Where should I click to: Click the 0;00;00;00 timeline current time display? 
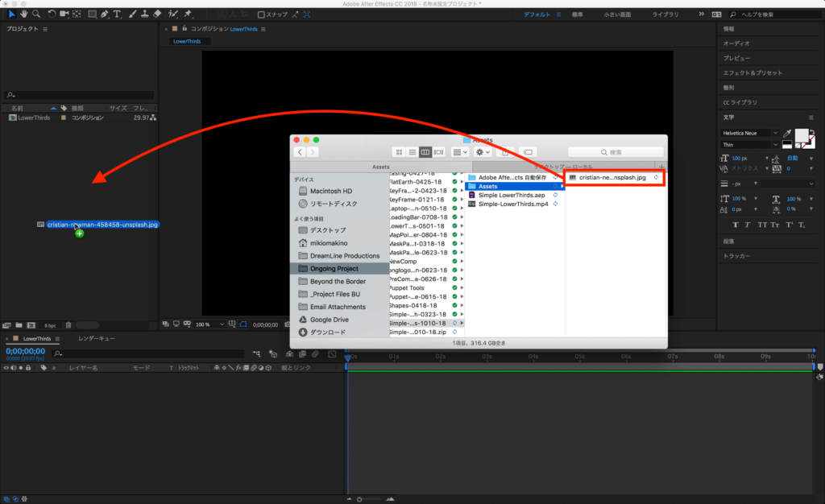tap(25, 351)
